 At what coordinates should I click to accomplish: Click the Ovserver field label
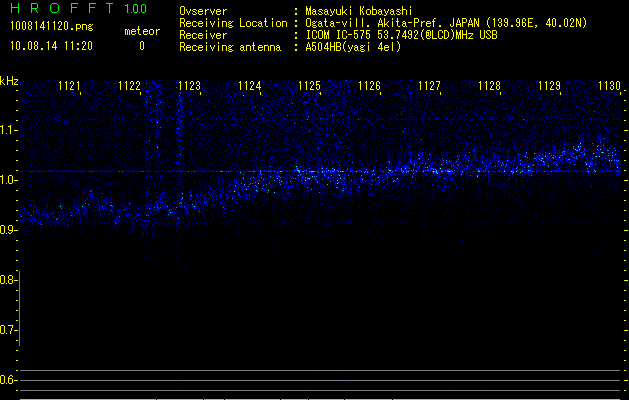tap(203, 11)
